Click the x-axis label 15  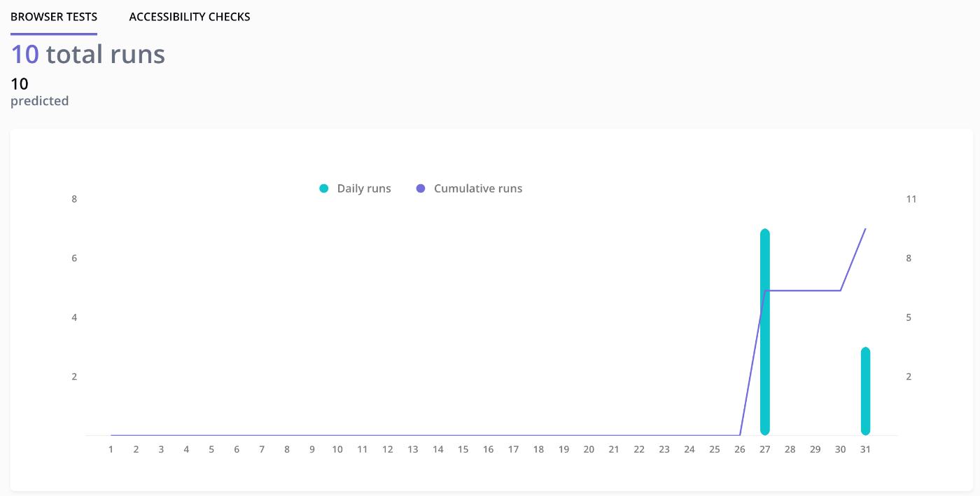click(463, 449)
